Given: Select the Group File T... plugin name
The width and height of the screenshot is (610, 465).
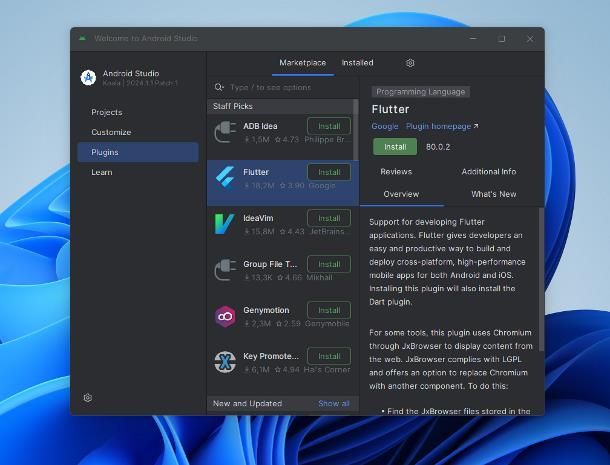Looking at the screenshot, I should pyautogui.click(x=270, y=264).
